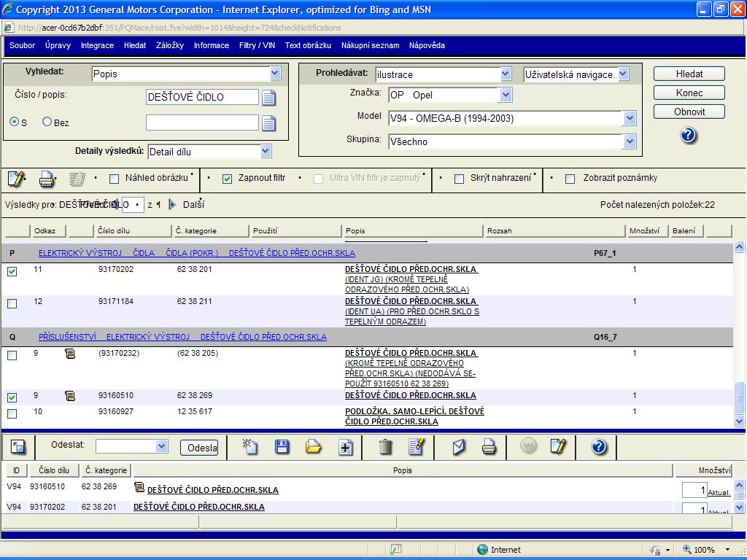The width and height of the screenshot is (747, 560).
Task: Click the list icon beside the DEŠŤOVÉ ČIDLO field
Action: 268,98
